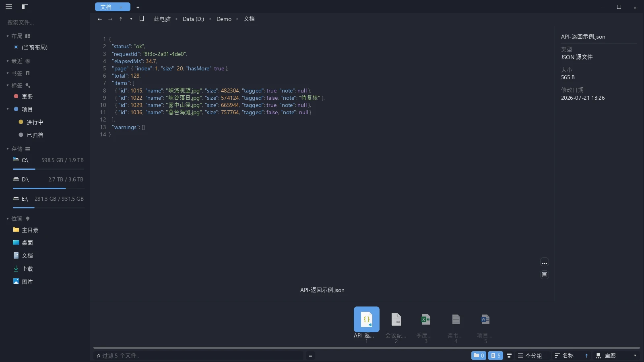Screen dimensions: 644x362
Task: Collapse the 书签 section
Action: pos(8,73)
